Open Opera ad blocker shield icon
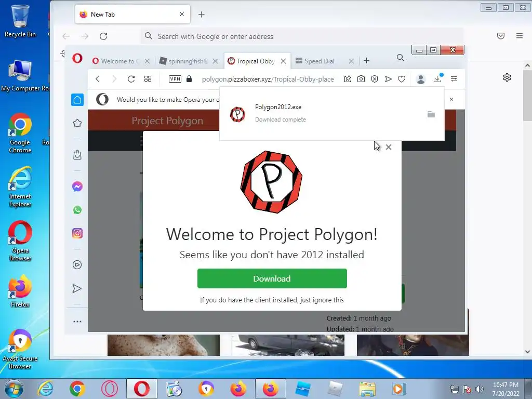The image size is (532, 399). pyautogui.click(x=375, y=79)
